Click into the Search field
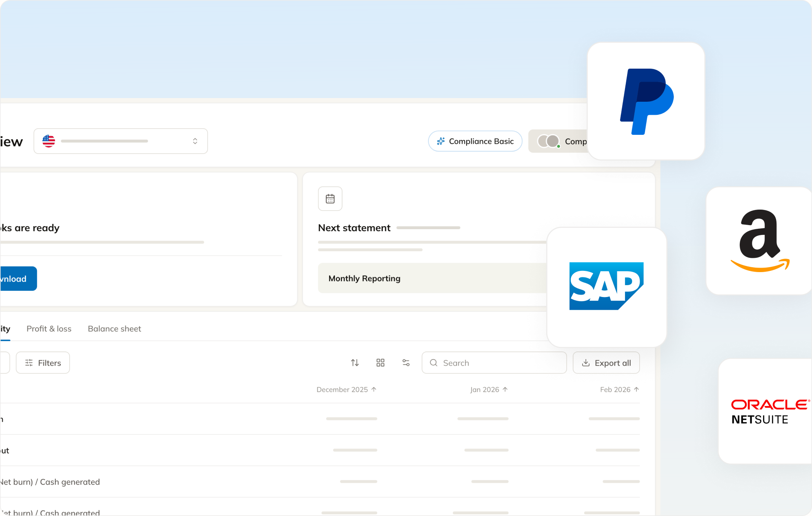 (x=494, y=363)
